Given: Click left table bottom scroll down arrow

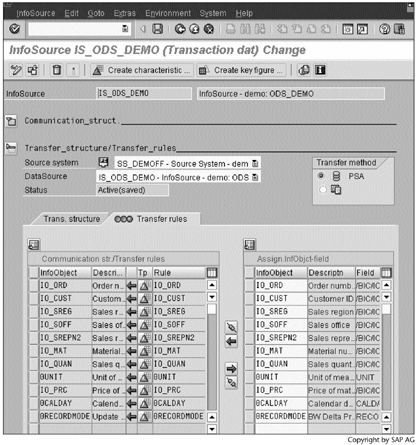Looking at the screenshot, I should tap(212, 429).
